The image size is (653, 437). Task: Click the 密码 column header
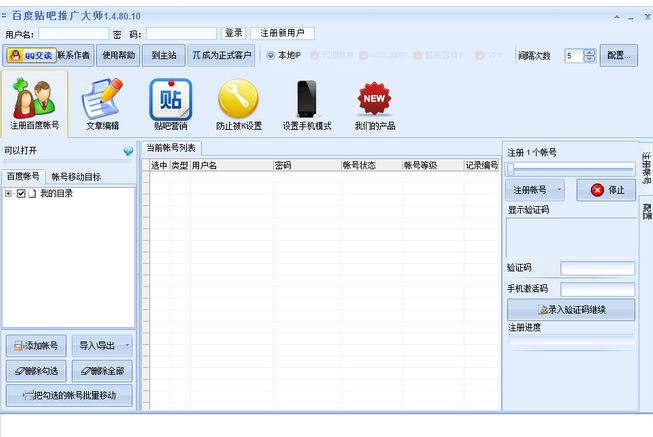click(x=307, y=165)
